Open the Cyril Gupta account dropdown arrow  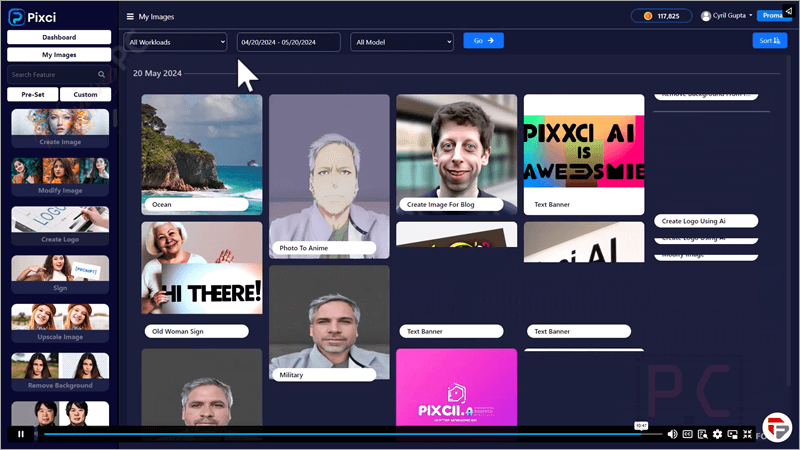[x=751, y=16]
